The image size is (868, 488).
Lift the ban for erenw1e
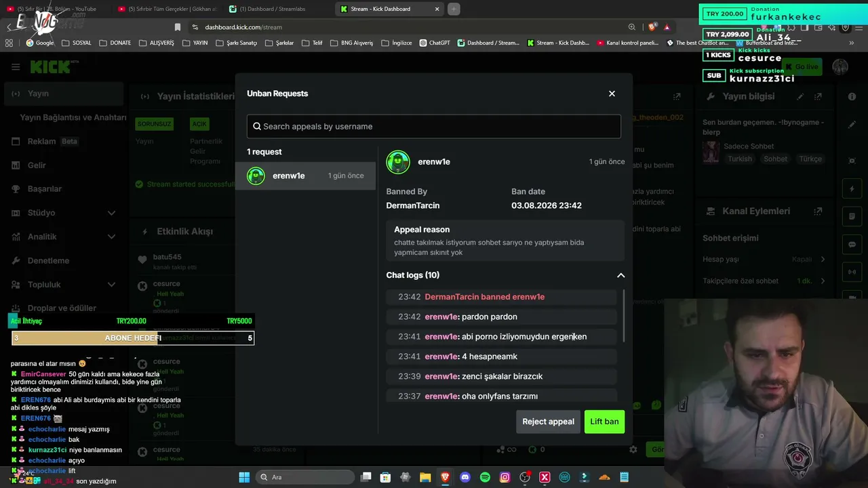(604, 422)
